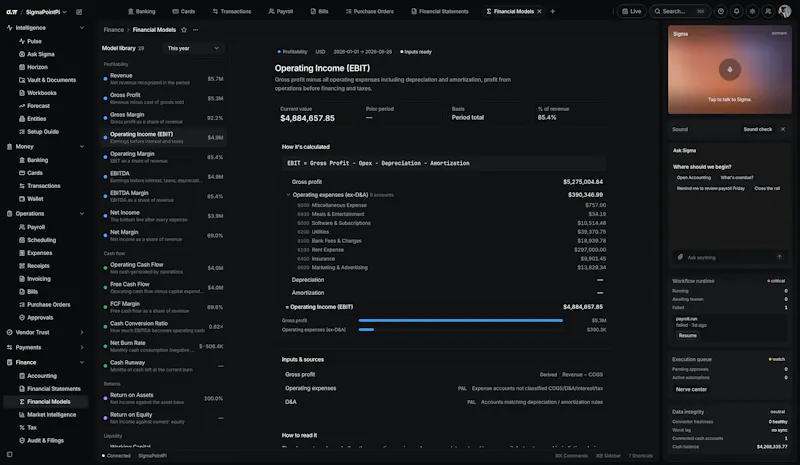Send message with the up-arrow icon
The width and height of the screenshot is (800, 465).
(x=779, y=257)
